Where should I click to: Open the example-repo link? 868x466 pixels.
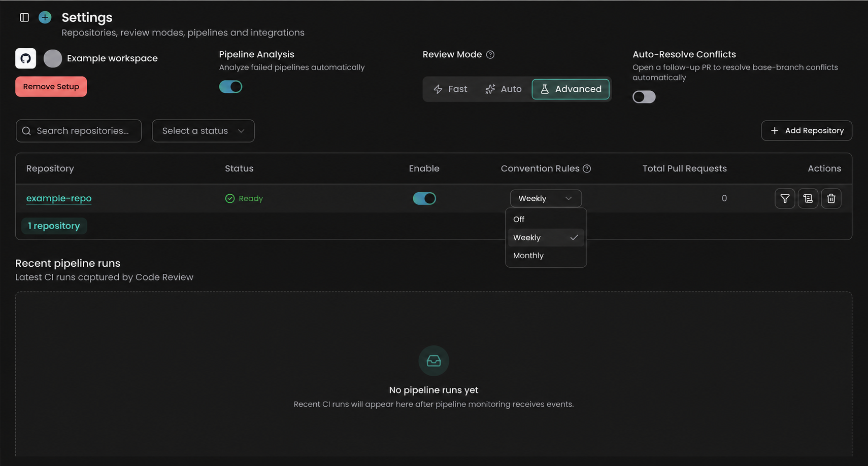pyautogui.click(x=59, y=198)
